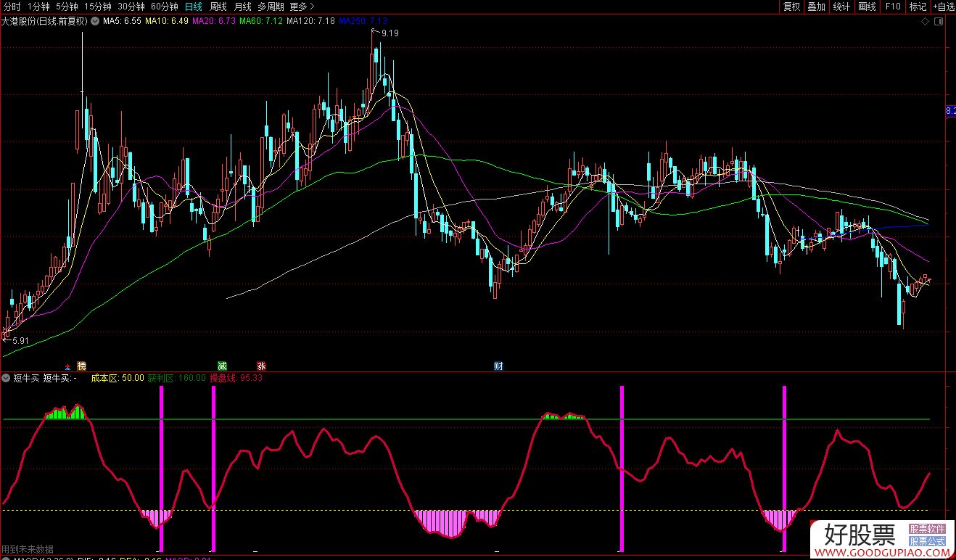Click the blue price tag on right axis
This screenshot has width=956, height=560.
click(x=951, y=111)
